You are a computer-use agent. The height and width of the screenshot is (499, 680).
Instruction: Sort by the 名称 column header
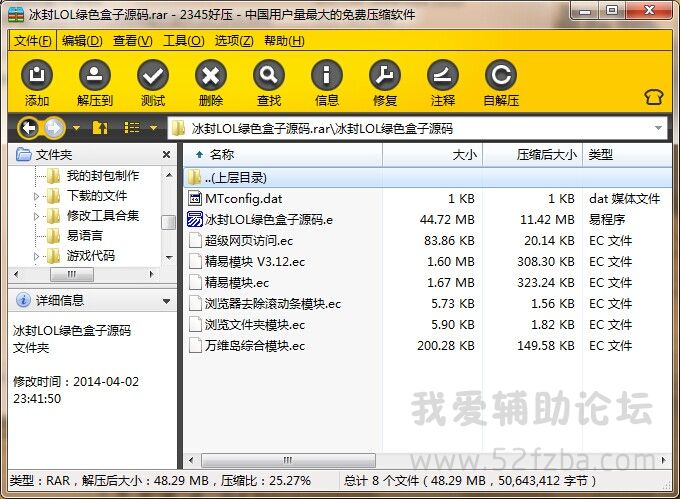(283, 154)
